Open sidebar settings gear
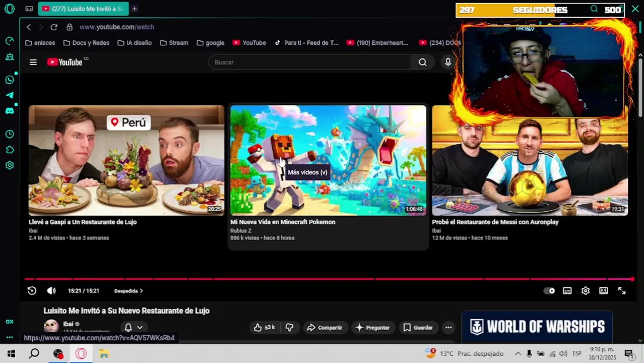Image resolution: width=644 pixels, height=363 pixels. coord(10,165)
